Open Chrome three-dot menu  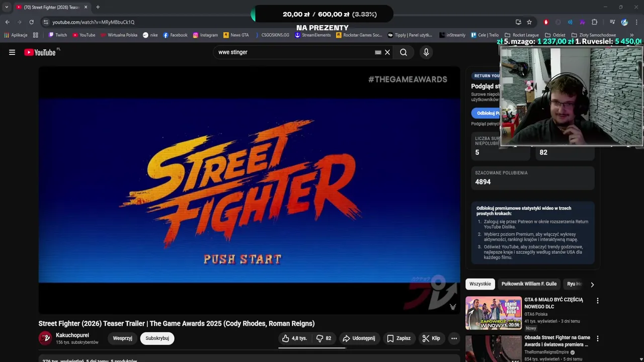[636, 22]
